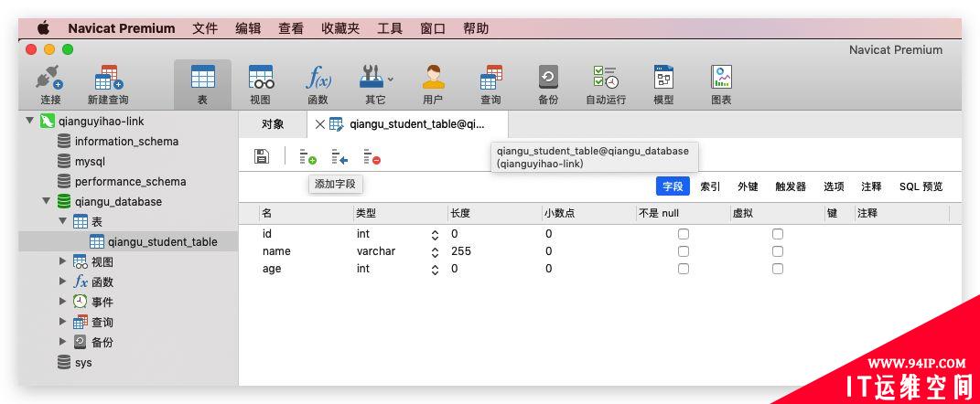Toggle 不是 null checkbox for name row
The height and width of the screenshot is (404, 980).
[684, 251]
